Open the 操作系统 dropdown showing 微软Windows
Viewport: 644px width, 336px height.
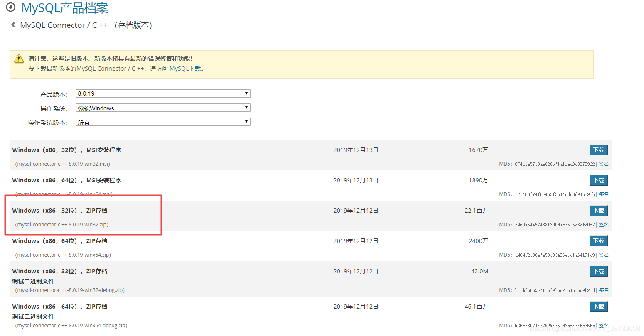click(163, 108)
